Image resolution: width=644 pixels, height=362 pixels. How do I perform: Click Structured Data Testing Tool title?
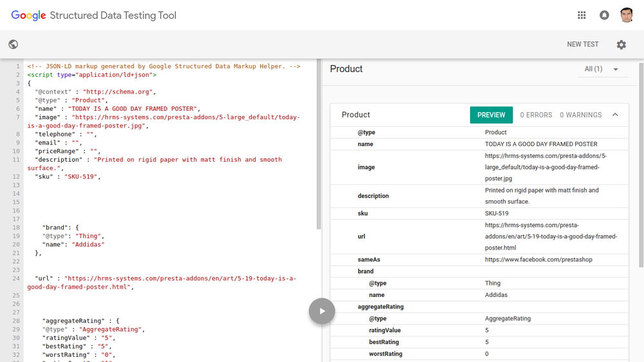coord(113,15)
